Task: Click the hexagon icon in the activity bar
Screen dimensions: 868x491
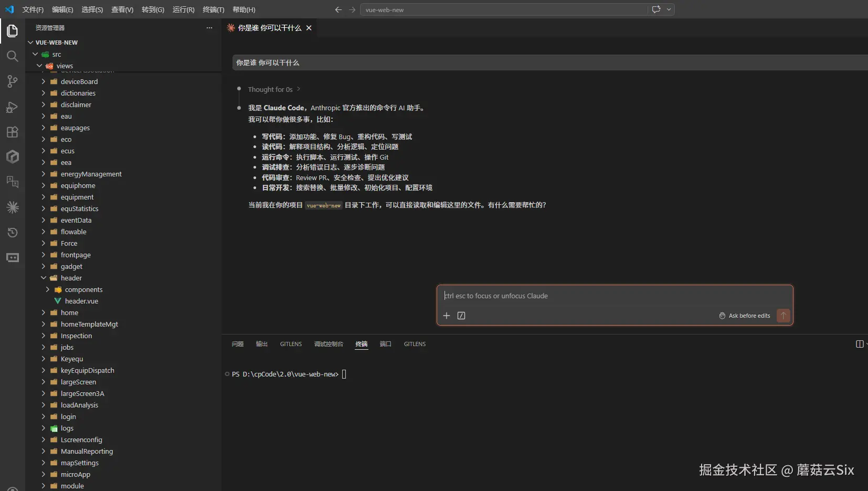Action: 13,156
